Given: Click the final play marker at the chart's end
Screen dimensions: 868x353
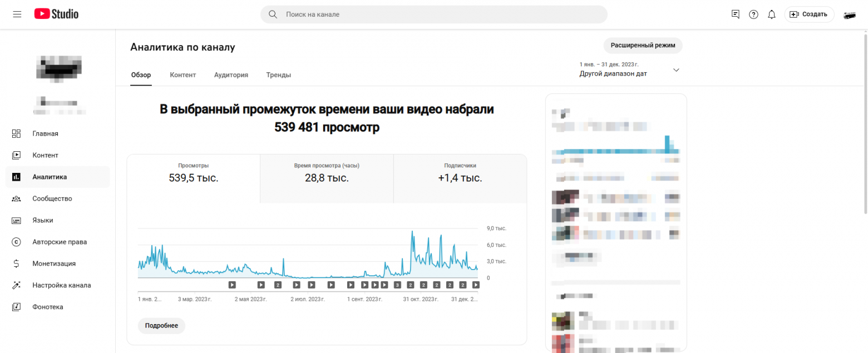Looking at the screenshot, I should coord(476,285).
